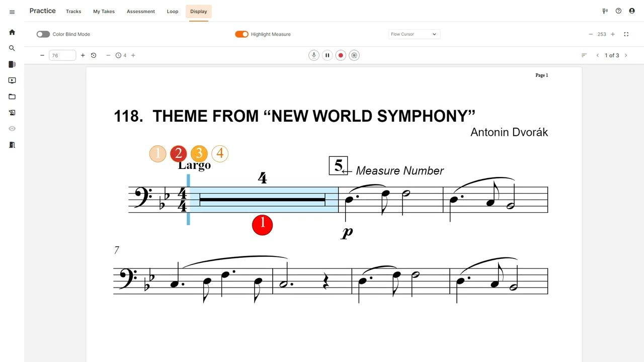Screen dimensions: 644x362
Task: Toggle the microphone button
Action: tap(314, 55)
